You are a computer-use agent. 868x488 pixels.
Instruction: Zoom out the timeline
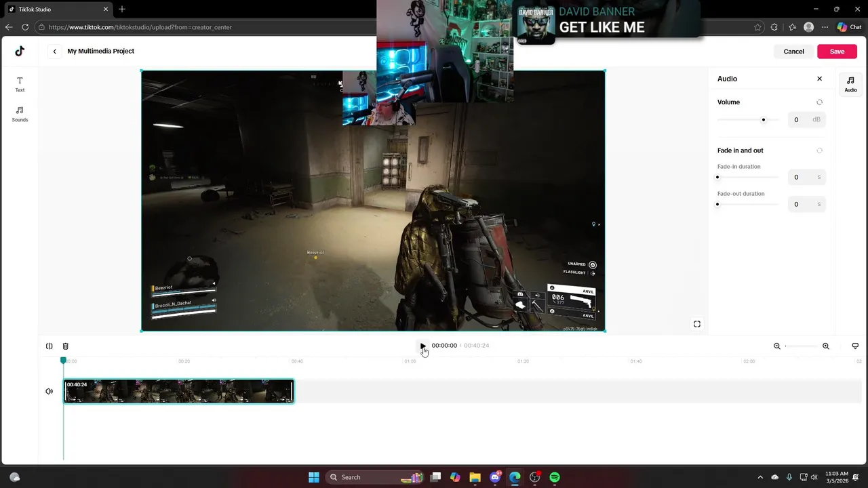(x=777, y=346)
